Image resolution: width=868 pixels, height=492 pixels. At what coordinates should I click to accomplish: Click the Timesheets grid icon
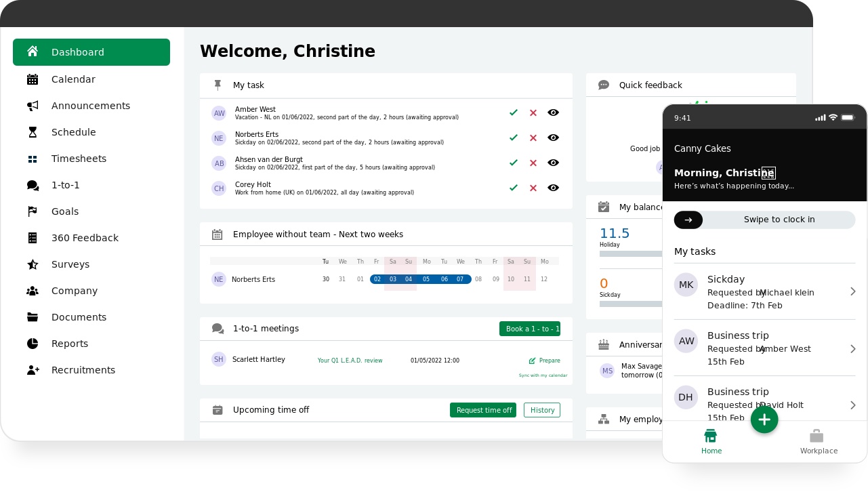point(33,159)
